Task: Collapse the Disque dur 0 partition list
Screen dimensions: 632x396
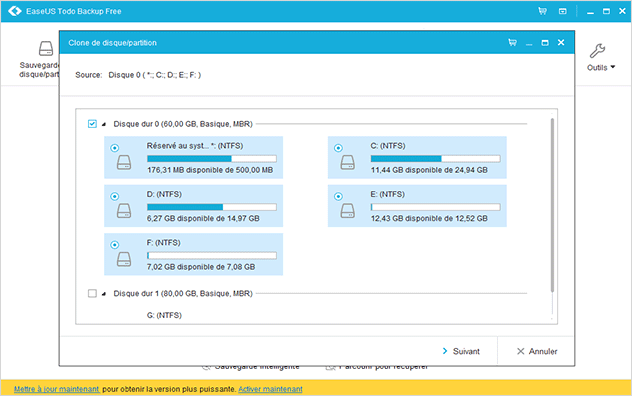Action: 104,124
